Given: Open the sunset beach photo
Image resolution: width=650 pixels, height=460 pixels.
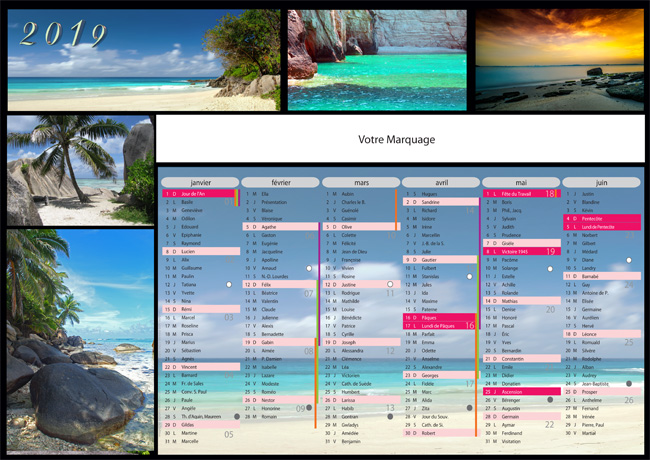Looking at the screenshot, I should coord(559,59).
